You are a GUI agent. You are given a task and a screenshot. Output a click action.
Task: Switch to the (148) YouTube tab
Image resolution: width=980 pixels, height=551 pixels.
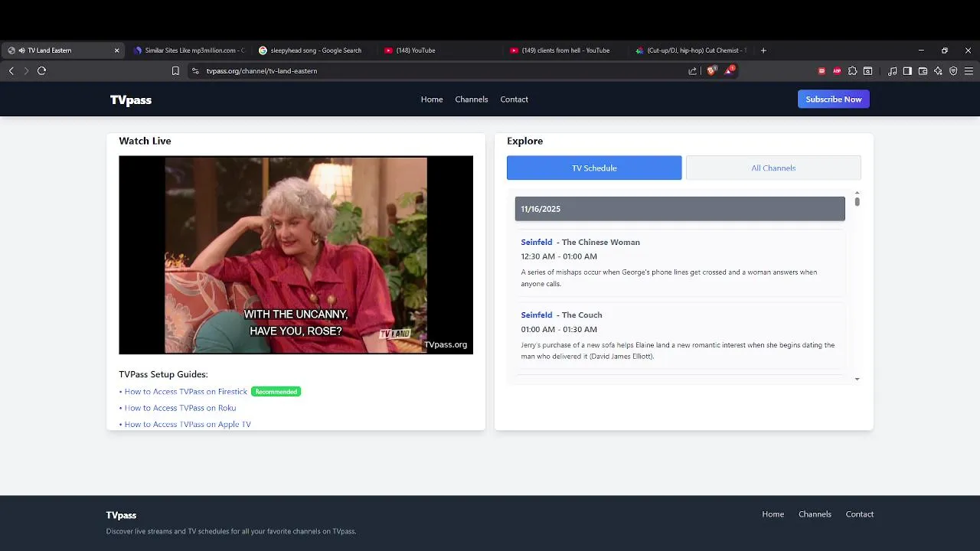click(x=439, y=51)
